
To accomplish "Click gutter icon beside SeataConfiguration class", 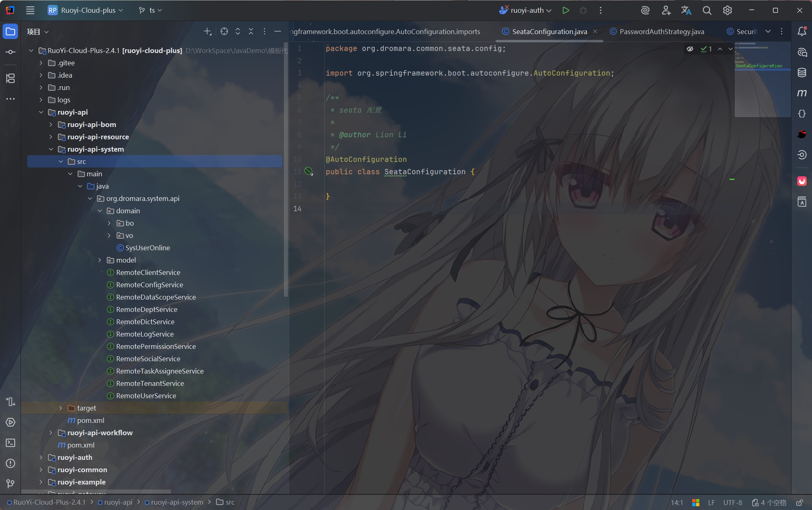I will point(308,171).
